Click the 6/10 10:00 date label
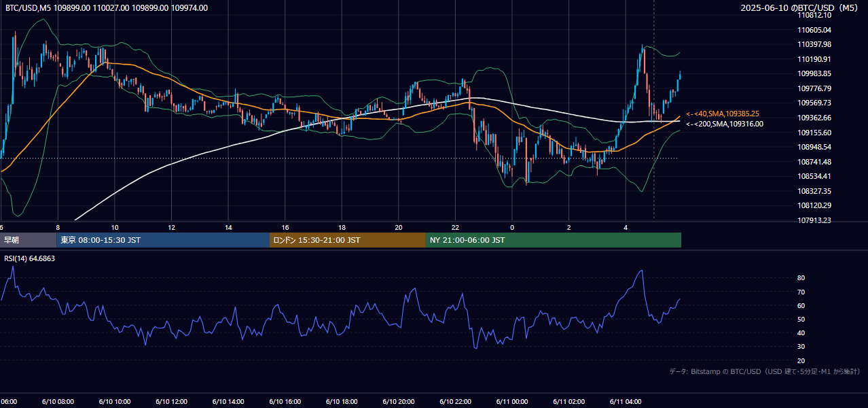868x408 pixels. [x=115, y=401]
